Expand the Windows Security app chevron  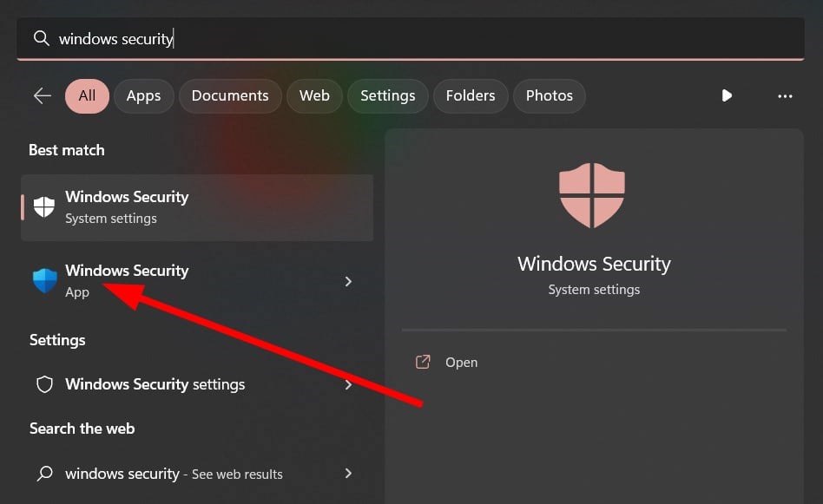click(348, 281)
